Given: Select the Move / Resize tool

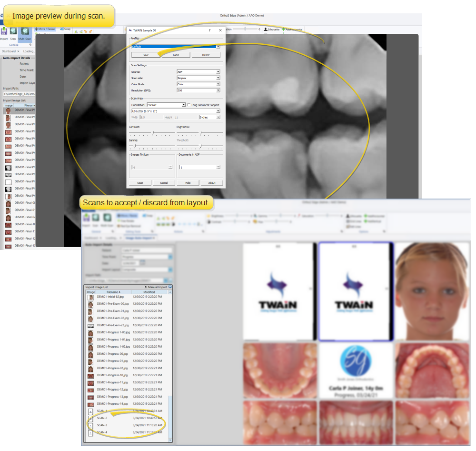Looking at the screenshot, I should [x=45, y=29].
